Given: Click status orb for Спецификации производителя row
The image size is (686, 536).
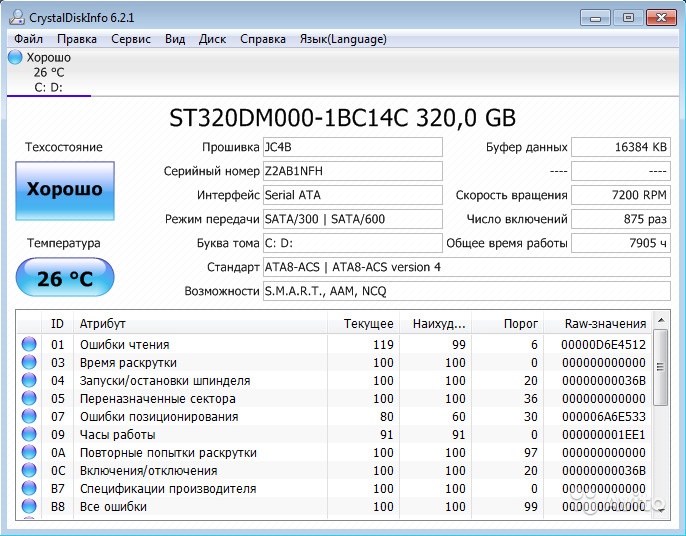Looking at the screenshot, I should tap(29, 488).
